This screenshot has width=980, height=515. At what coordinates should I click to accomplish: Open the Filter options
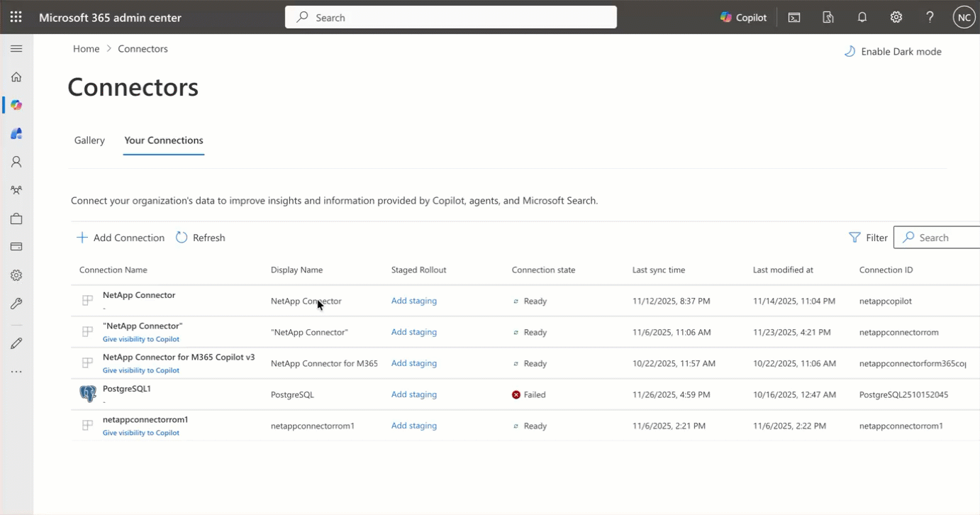867,237
